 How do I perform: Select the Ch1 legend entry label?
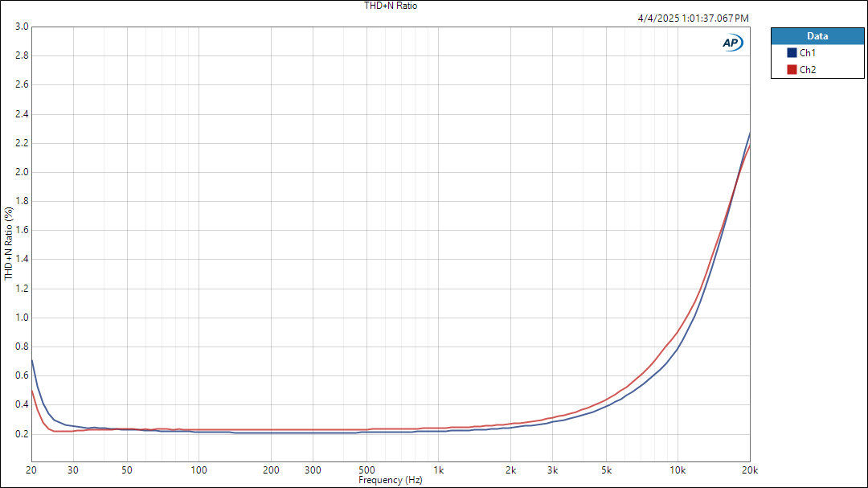click(x=808, y=53)
